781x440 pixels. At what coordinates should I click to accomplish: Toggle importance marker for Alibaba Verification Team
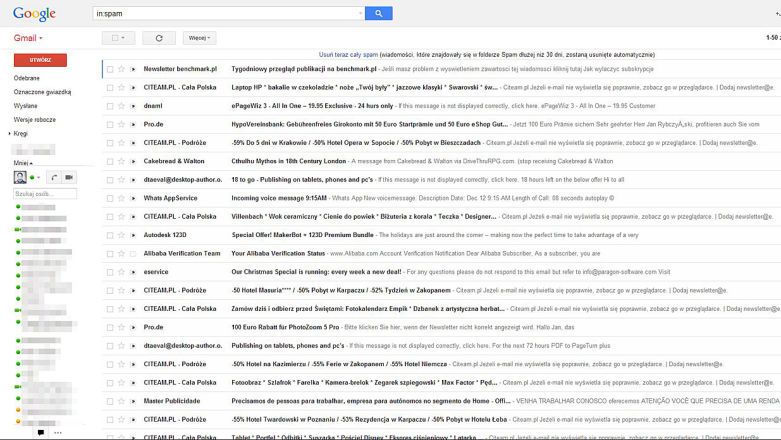pyautogui.click(x=133, y=254)
